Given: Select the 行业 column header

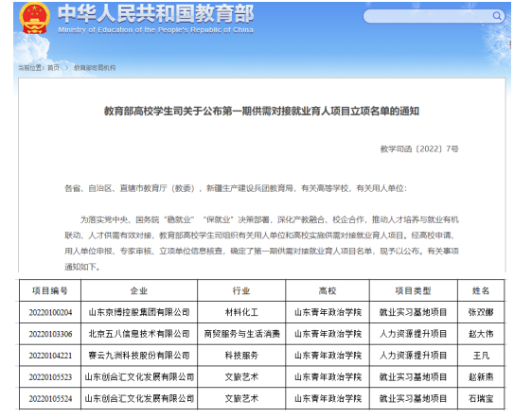Looking at the screenshot, I should pyautogui.click(x=241, y=290).
